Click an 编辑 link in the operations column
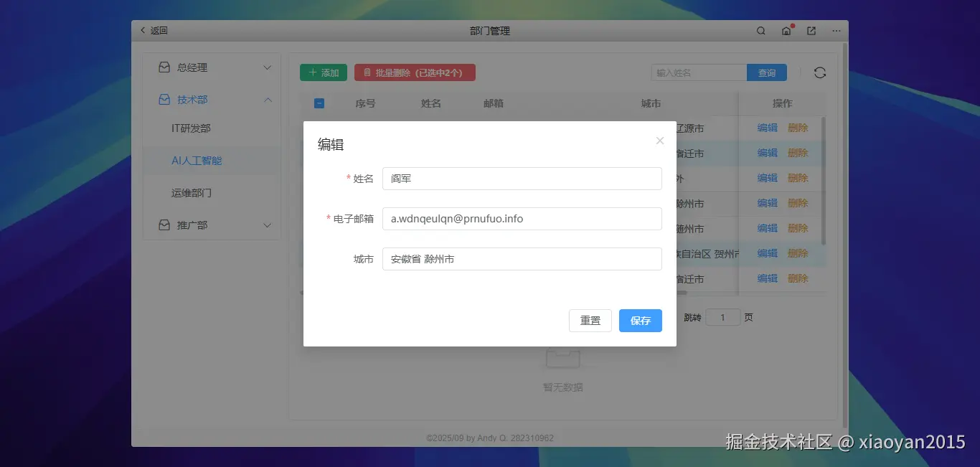980x467 pixels. [766, 127]
